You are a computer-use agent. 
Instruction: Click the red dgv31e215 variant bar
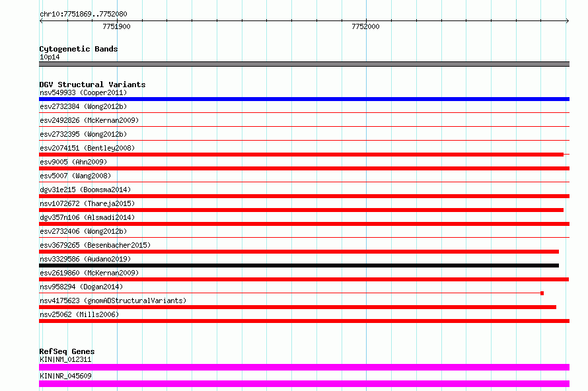point(304,196)
